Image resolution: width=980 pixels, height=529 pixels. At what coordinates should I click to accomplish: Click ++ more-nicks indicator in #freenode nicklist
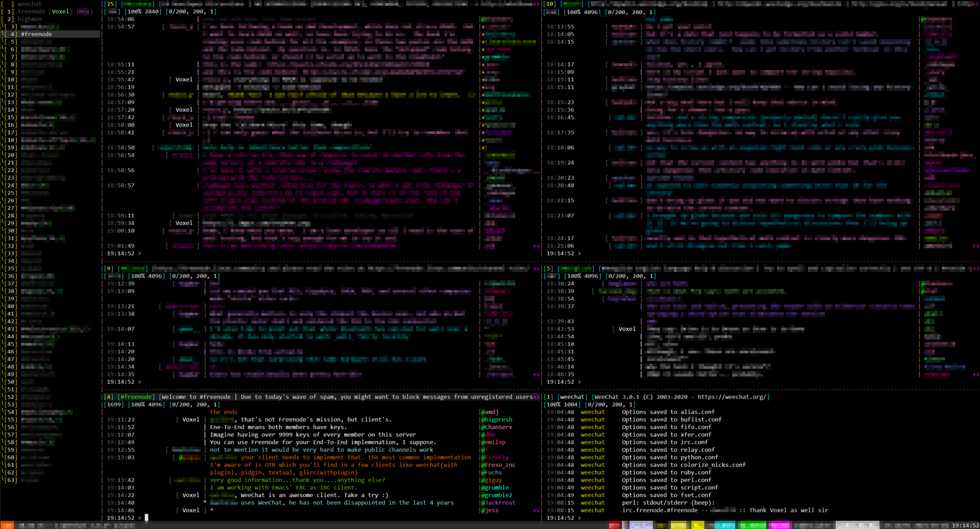point(536,510)
